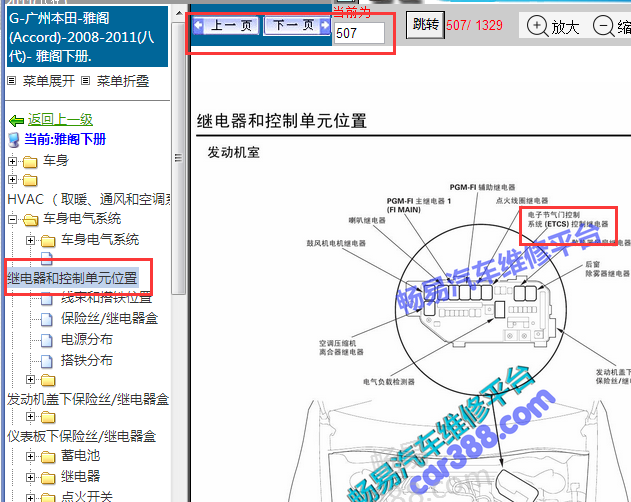Image resolution: width=631 pixels, height=502 pixels.
Task: Click the 继电器 folder icon
Action: pyautogui.click(x=48, y=478)
